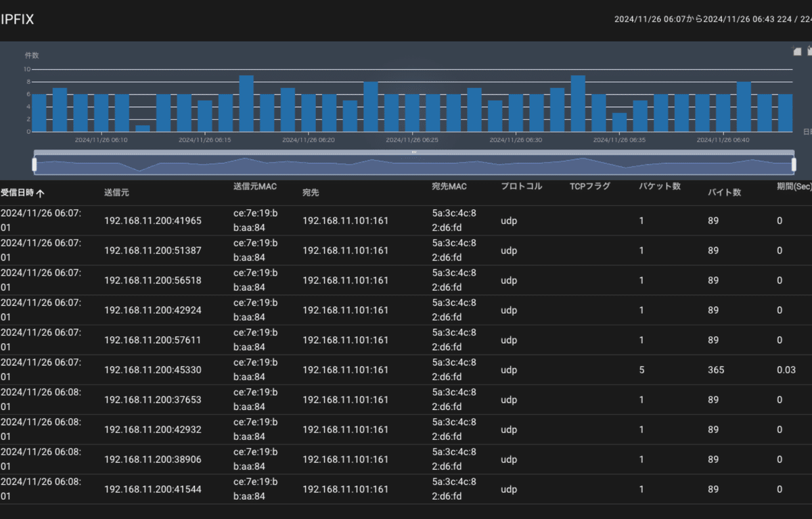The height and width of the screenshot is (519, 812).
Task: Click the rightmost icon above the chart
Action: [x=808, y=51]
